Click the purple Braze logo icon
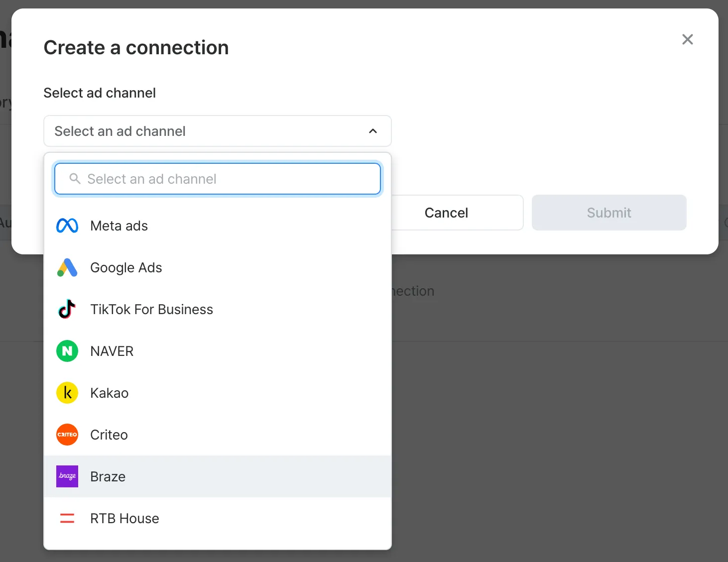Image resolution: width=728 pixels, height=562 pixels. pos(67,476)
